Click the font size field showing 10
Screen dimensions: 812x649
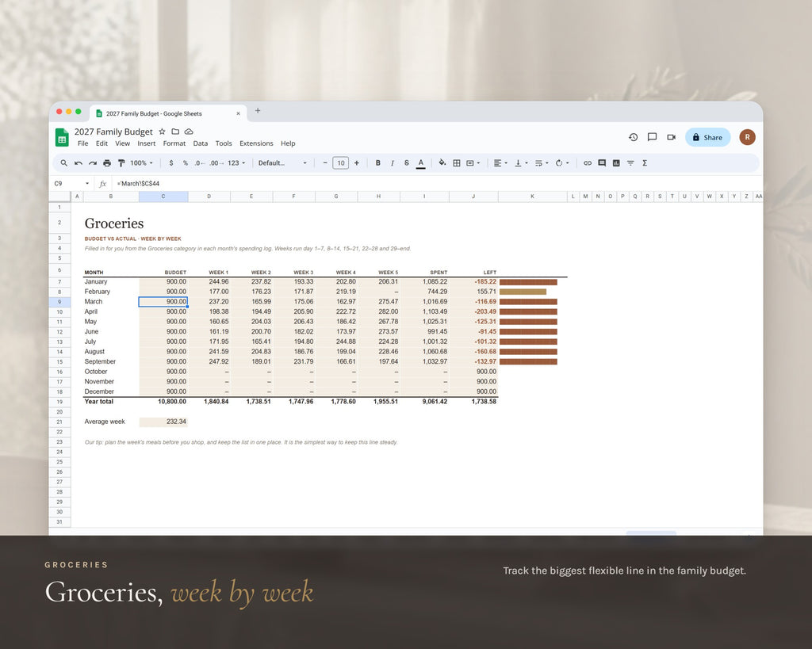[341, 163]
